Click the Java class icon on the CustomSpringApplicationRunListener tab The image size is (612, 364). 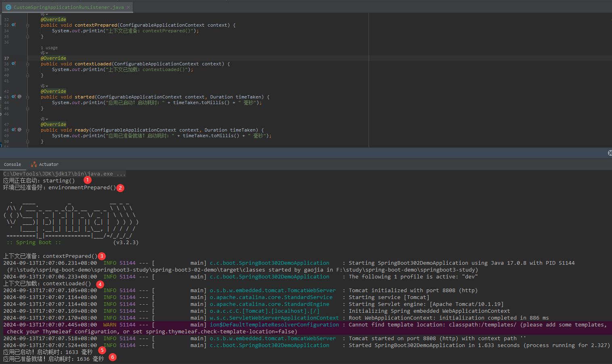tap(8, 7)
